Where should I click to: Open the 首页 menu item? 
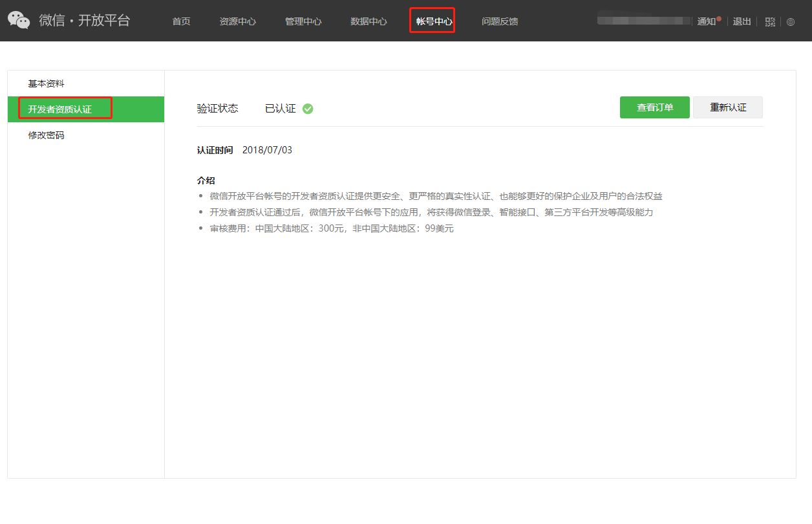coord(182,21)
